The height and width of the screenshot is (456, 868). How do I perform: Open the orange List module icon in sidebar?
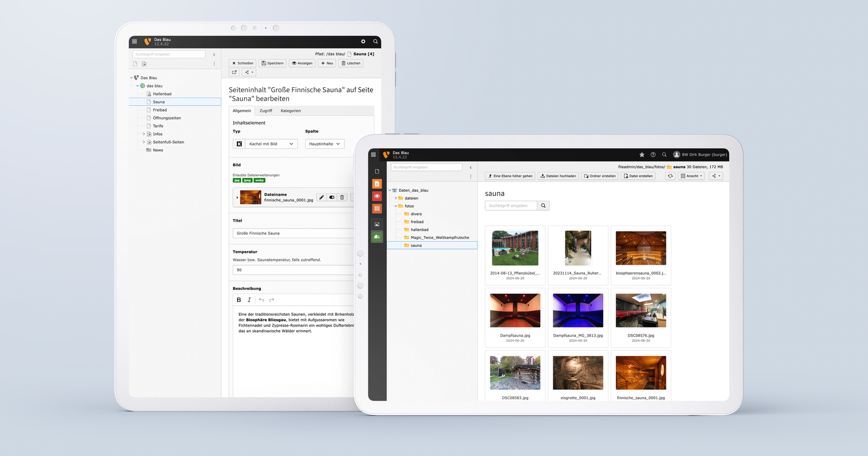coord(377,209)
